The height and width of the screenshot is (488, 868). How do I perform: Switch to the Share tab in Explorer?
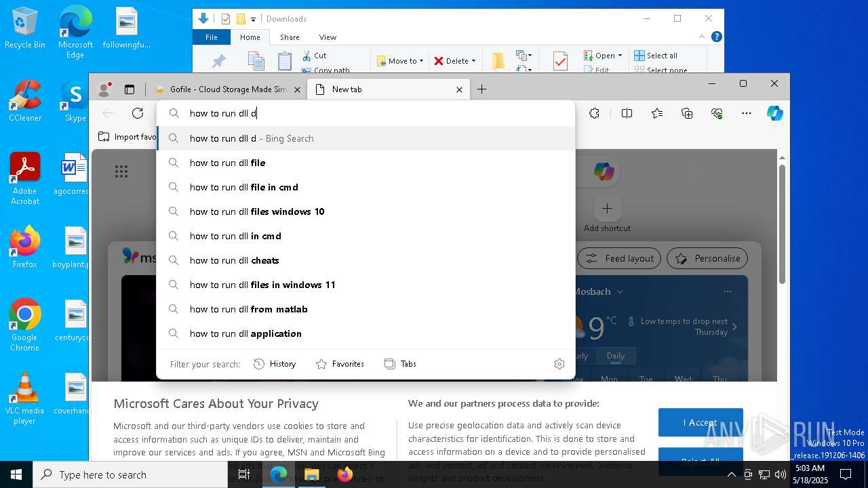tap(290, 37)
